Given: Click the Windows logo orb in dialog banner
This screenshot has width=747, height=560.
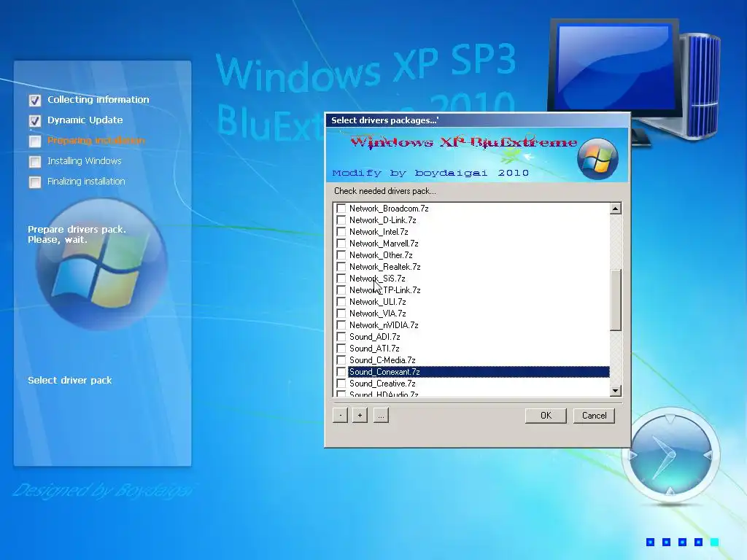Looking at the screenshot, I should click(x=597, y=158).
